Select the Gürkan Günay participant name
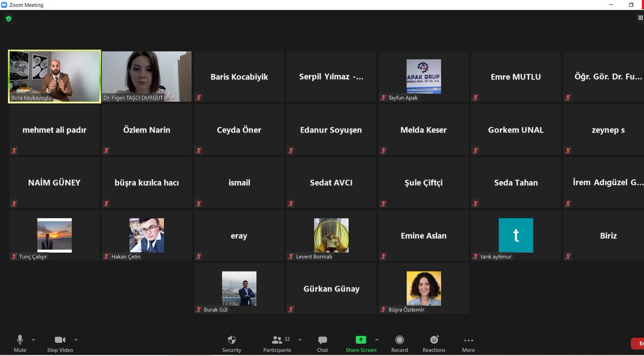 331,288
